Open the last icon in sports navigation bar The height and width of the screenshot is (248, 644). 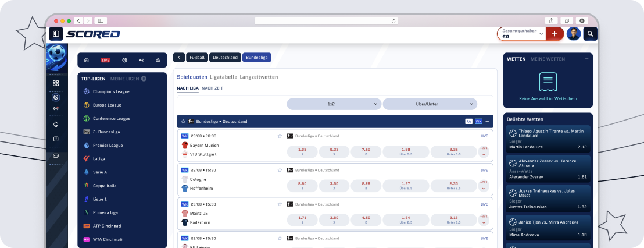(x=158, y=60)
